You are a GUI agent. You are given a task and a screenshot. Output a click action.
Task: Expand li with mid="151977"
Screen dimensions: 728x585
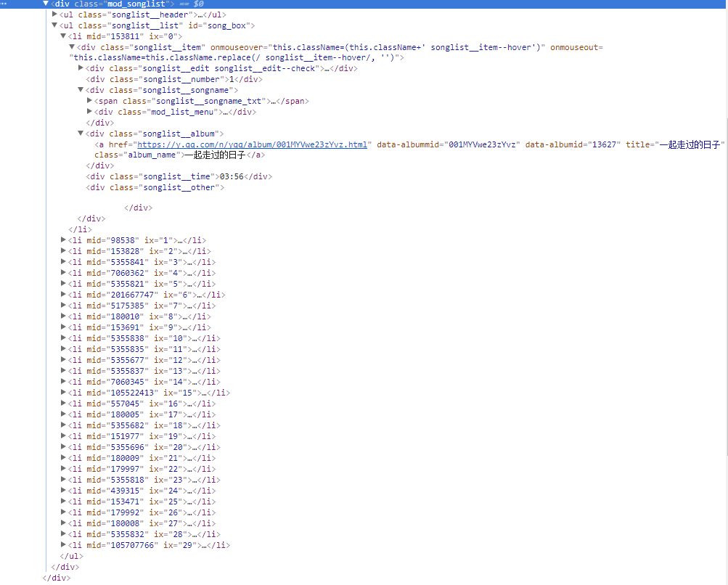(63, 436)
